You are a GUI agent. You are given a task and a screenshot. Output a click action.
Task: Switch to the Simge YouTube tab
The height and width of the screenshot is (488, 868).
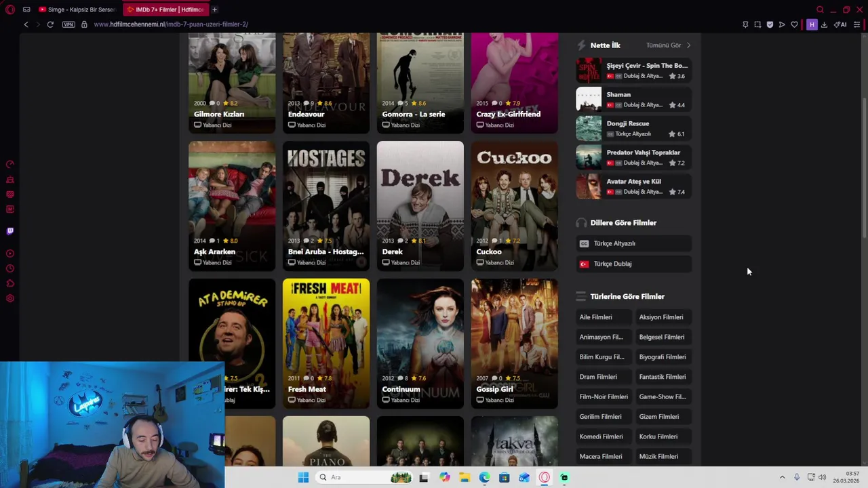[77, 9]
